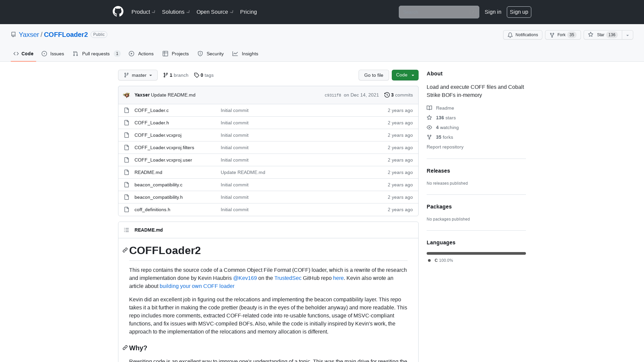Image resolution: width=644 pixels, height=362 pixels.
Task: Click anchor link icon beside COFFLoader2 heading
Action: 125,250
